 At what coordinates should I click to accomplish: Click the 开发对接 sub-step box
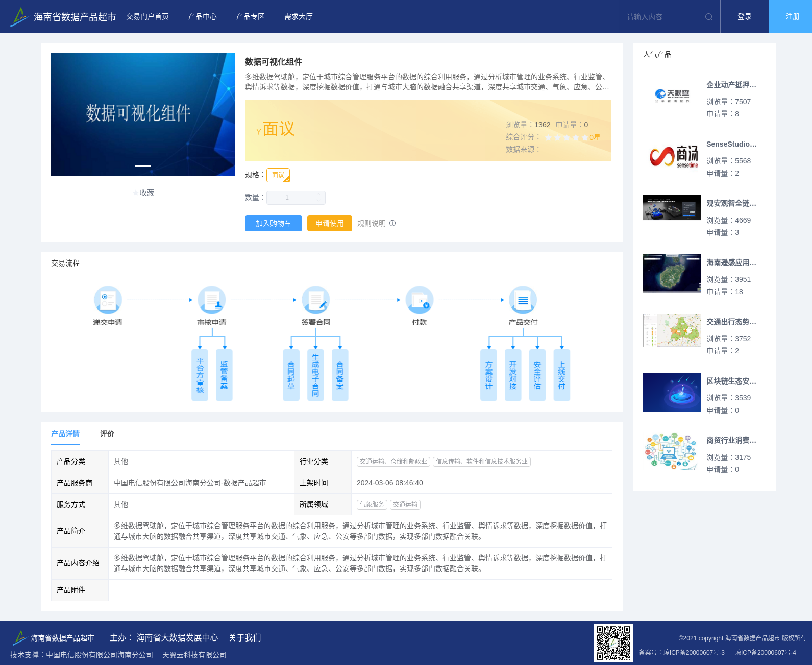(x=513, y=375)
